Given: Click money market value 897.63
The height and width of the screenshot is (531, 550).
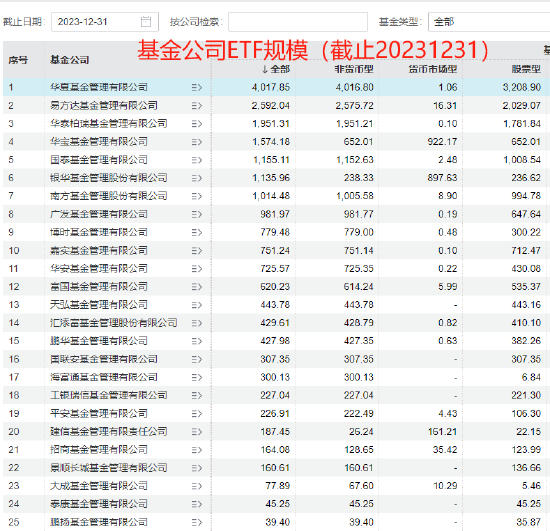Looking at the screenshot, I should [442, 178].
